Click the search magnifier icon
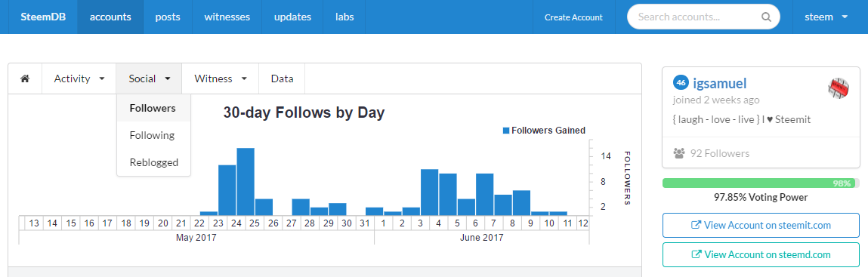 click(x=766, y=17)
